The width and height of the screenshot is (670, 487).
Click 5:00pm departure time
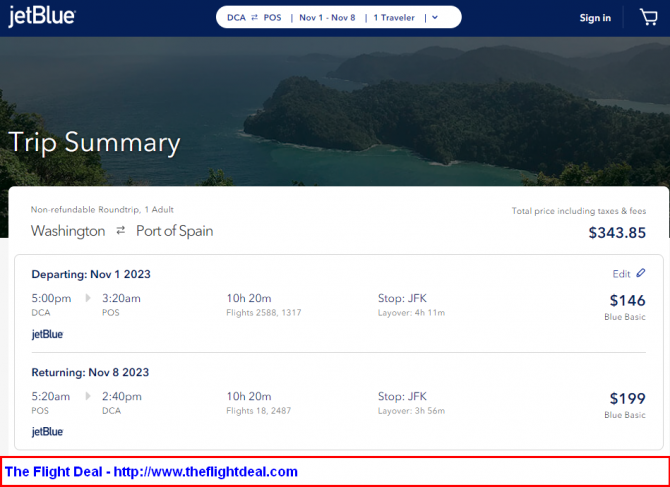coord(51,298)
